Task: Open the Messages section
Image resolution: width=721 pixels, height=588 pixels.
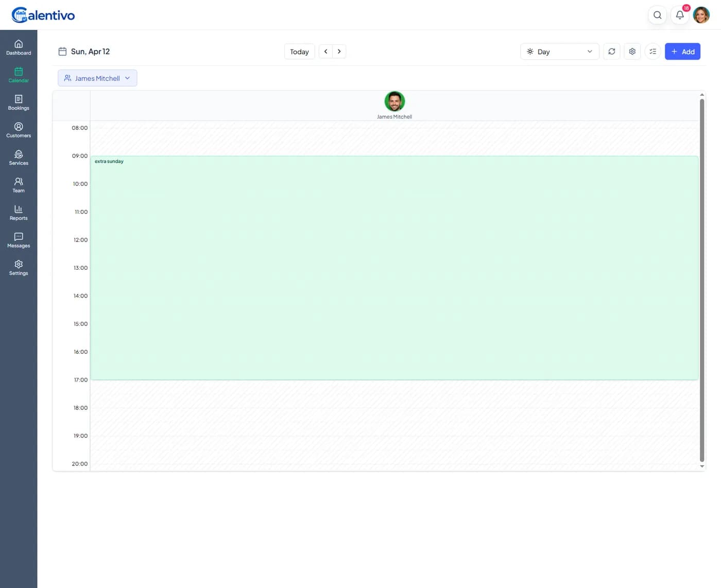Action: (x=19, y=240)
